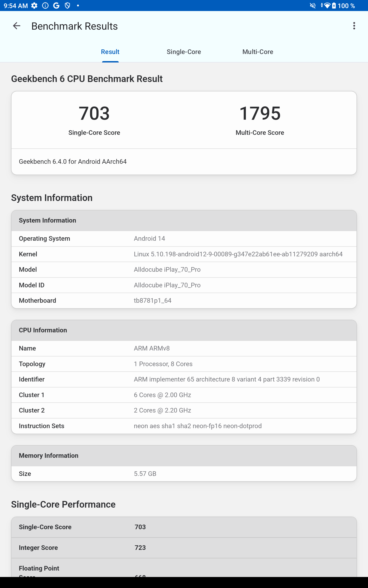Tap the Single-Core Score label under 703
The height and width of the screenshot is (588, 368).
(94, 133)
